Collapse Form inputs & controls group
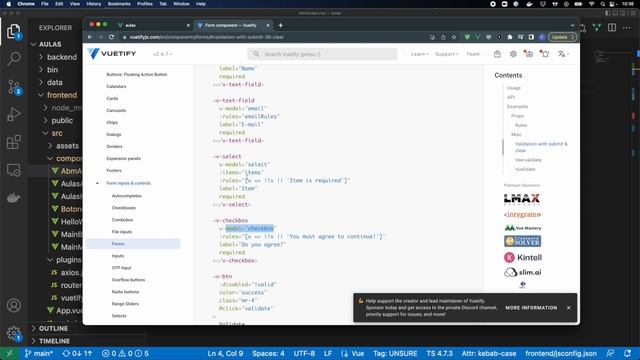640x360 pixels. [x=128, y=183]
